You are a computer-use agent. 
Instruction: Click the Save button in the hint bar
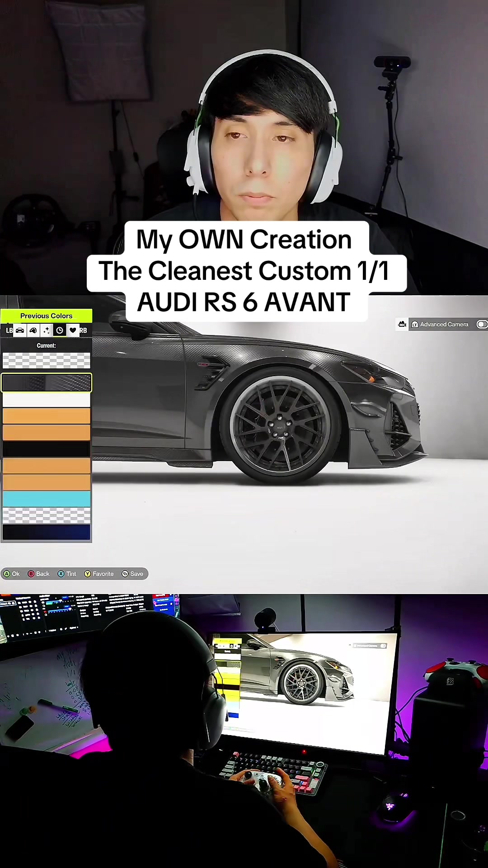click(132, 574)
